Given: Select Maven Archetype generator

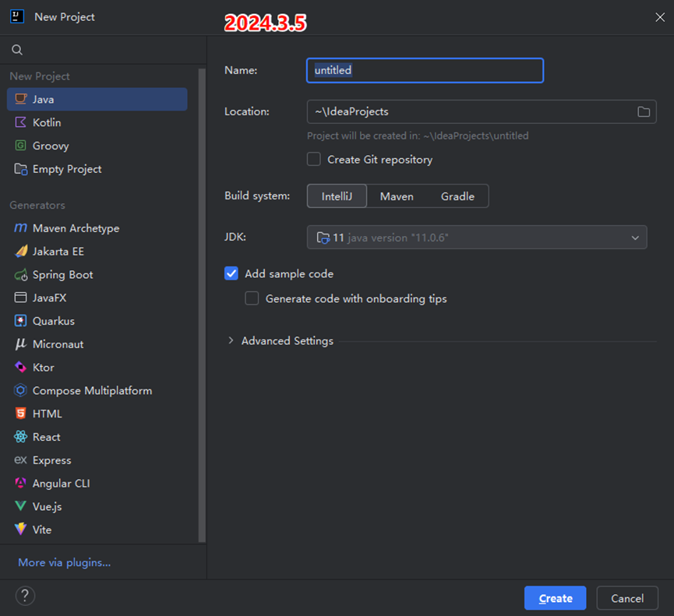Looking at the screenshot, I should pos(97,228).
